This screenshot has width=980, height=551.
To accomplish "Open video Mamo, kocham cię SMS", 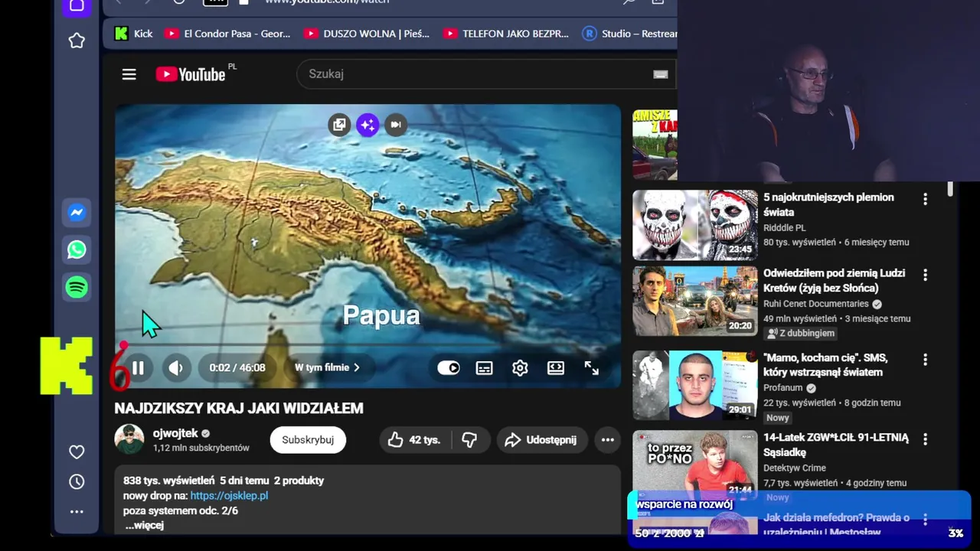I will [825, 365].
